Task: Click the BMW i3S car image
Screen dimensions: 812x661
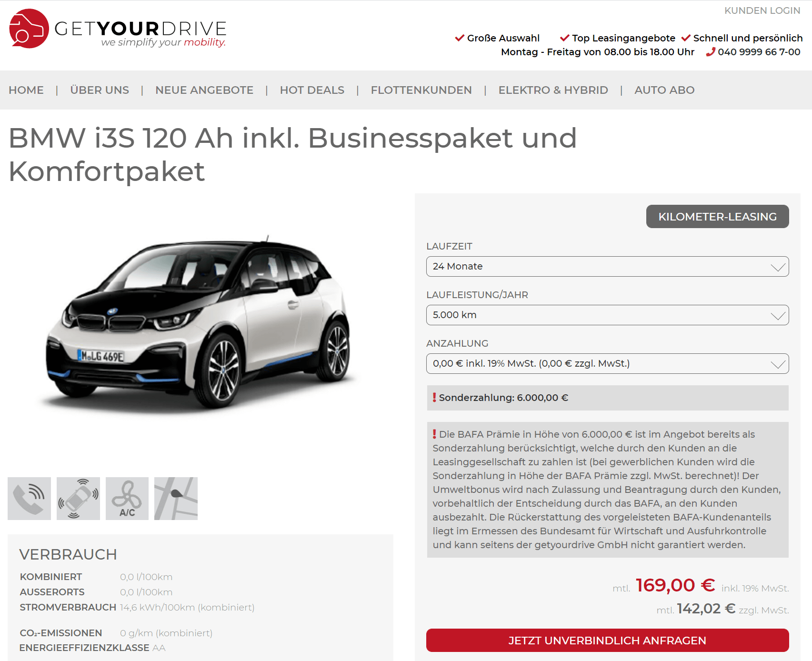Action: point(199,324)
